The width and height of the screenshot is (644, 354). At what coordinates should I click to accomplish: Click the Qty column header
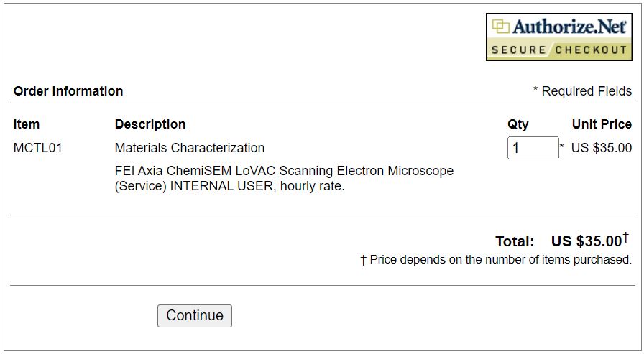(517, 124)
